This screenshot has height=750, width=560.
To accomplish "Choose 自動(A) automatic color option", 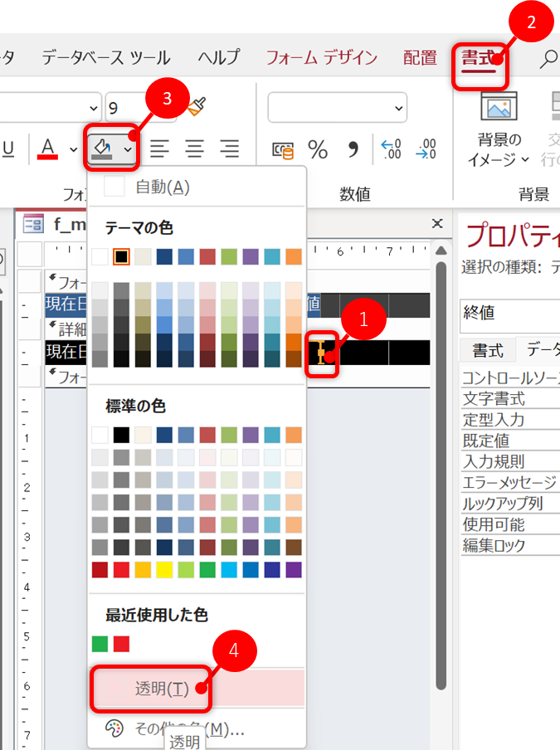I will (x=197, y=187).
